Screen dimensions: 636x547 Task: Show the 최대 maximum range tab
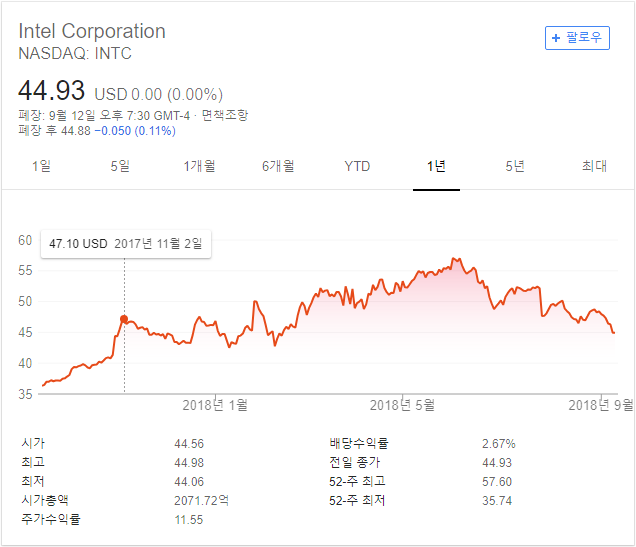click(594, 166)
